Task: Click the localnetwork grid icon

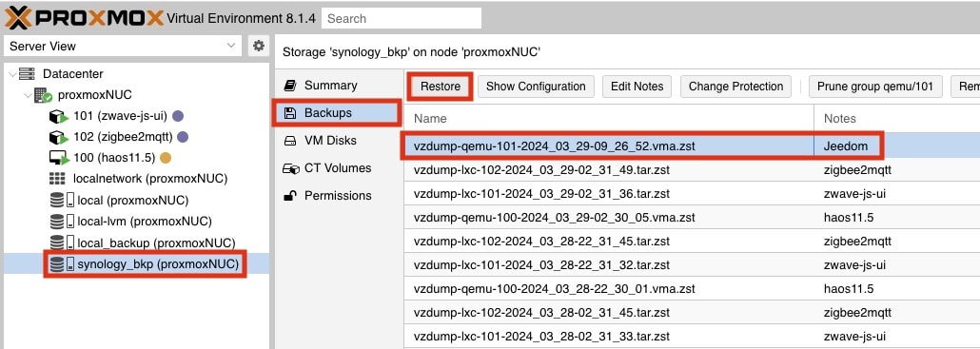Action: tap(57, 179)
